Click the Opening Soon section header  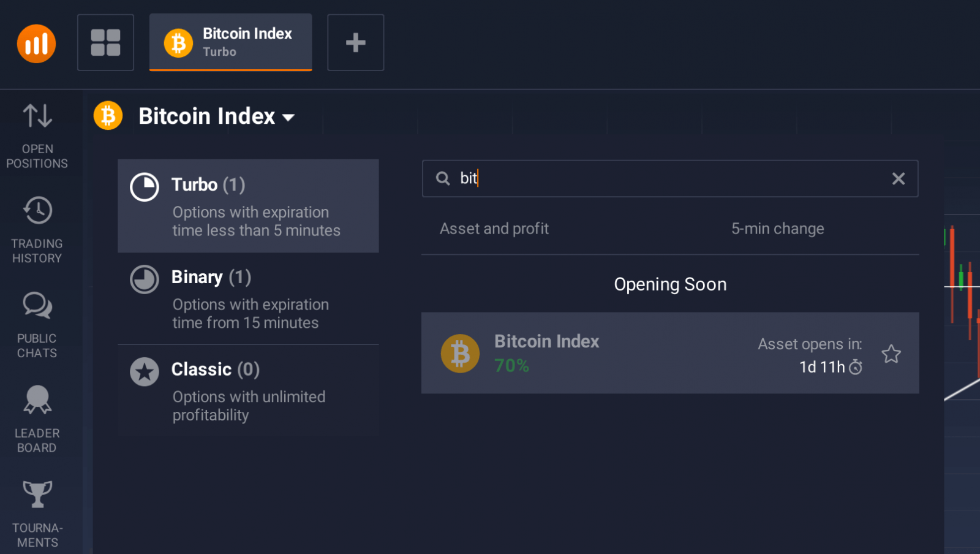pyautogui.click(x=670, y=284)
